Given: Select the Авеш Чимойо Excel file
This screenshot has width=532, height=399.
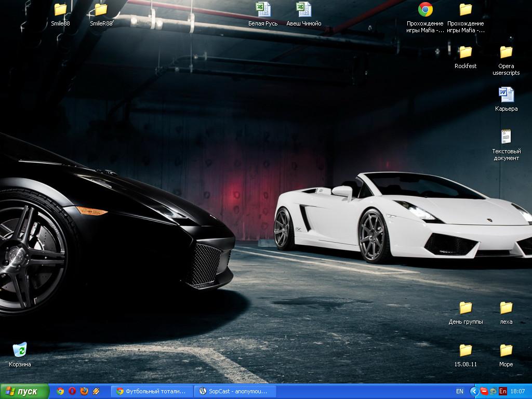Looking at the screenshot, I should 304,10.
